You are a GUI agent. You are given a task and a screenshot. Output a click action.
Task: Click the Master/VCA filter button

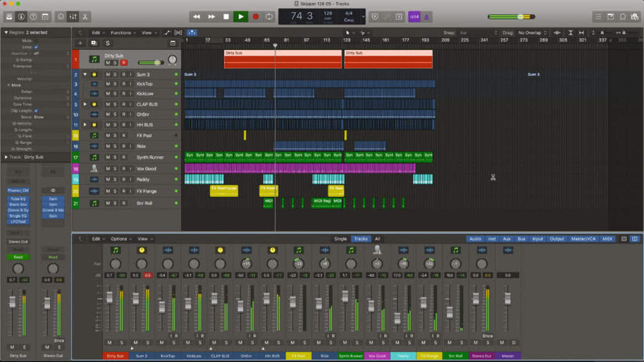pyautogui.click(x=583, y=239)
